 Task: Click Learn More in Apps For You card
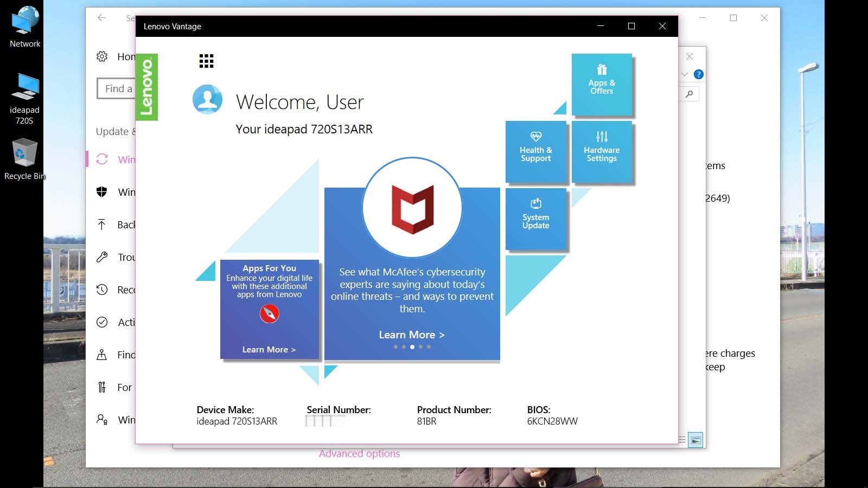pos(269,350)
